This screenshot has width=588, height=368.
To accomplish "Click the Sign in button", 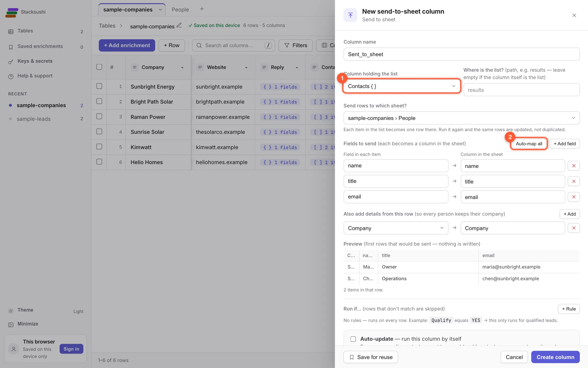I will 71,349.
